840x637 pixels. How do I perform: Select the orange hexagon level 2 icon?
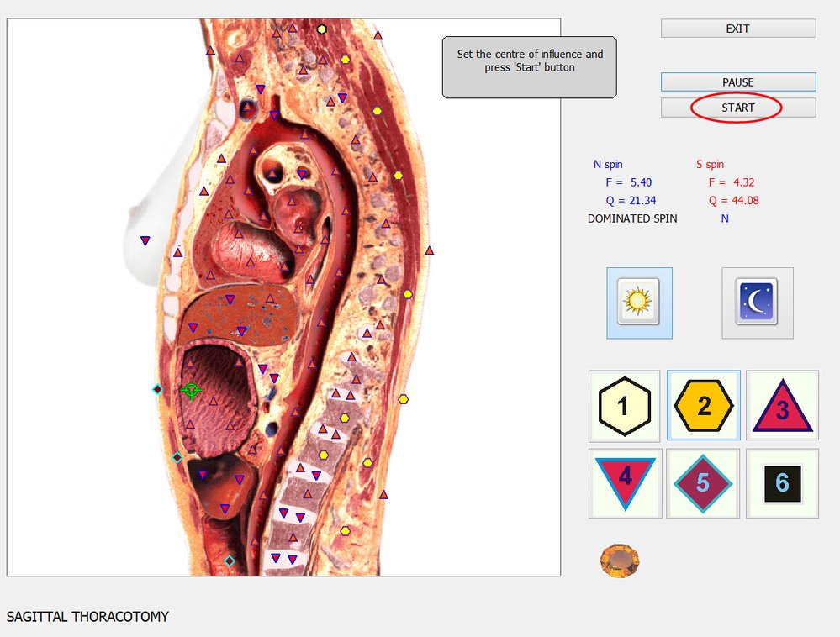tap(704, 406)
